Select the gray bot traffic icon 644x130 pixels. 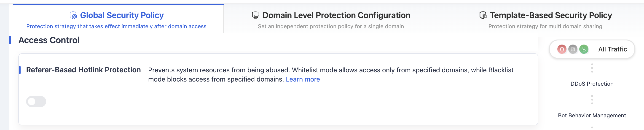573,49
